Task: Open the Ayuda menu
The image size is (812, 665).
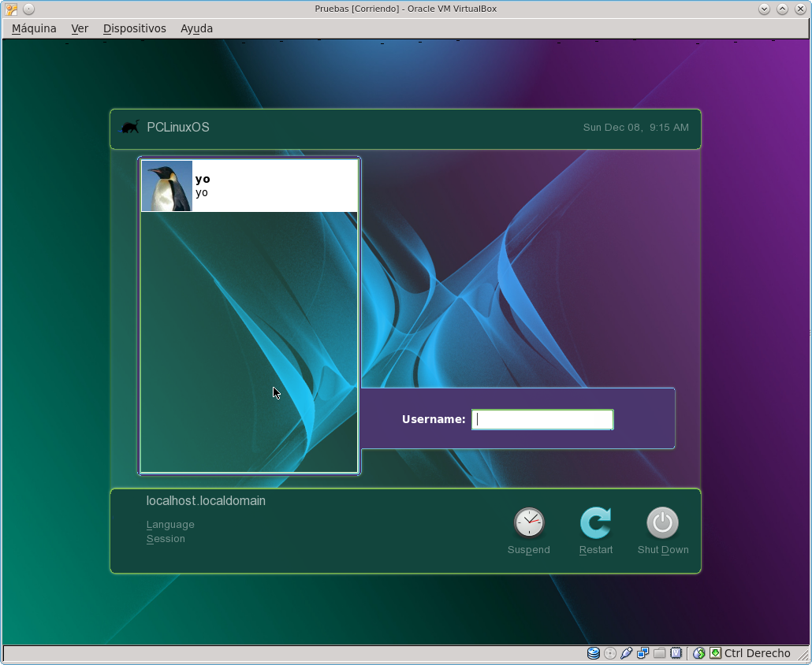Action: 196,28
